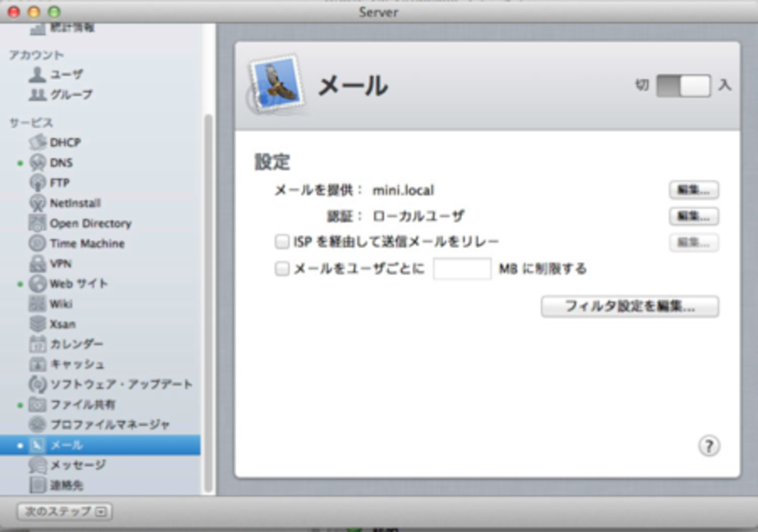Click the サービス sidebar header
This screenshot has width=758, height=532.
pos(31,123)
